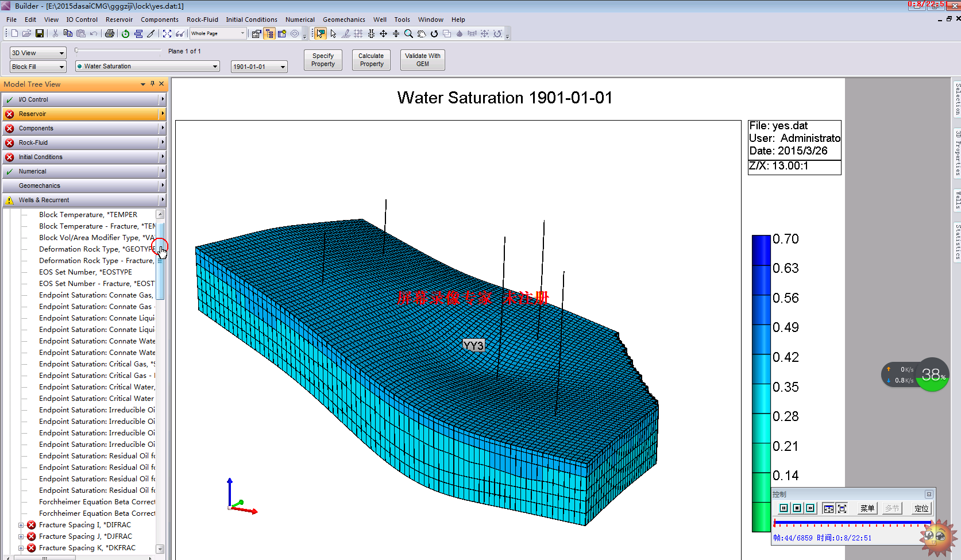
Task: Click the Specify Property button
Action: click(x=323, y=60)
